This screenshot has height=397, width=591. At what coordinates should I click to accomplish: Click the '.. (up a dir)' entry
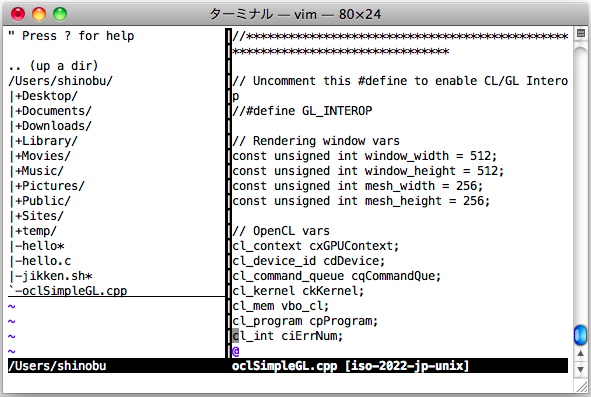[x=53, y=66]
